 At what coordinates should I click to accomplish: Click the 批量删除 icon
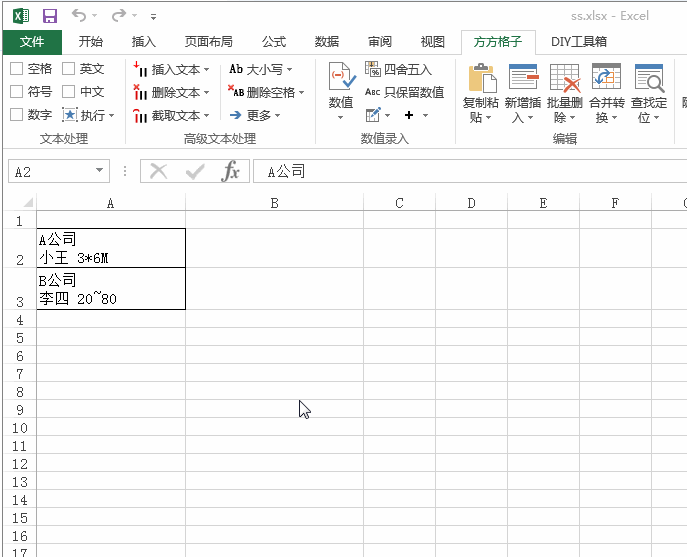565,78
